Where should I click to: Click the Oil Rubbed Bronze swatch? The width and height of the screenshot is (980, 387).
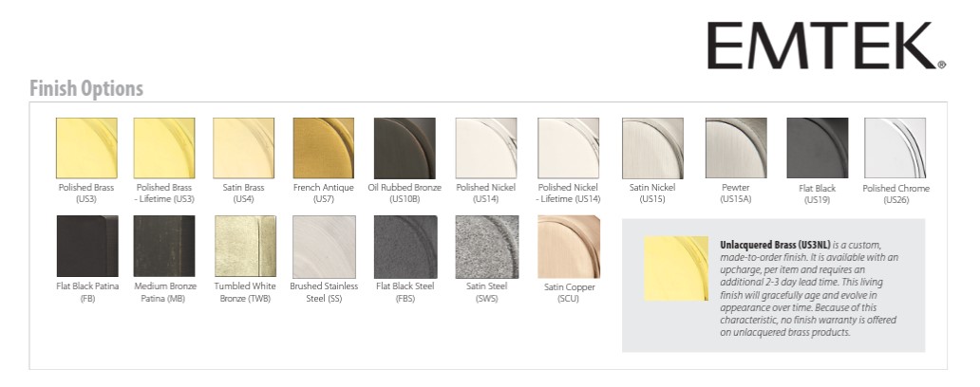(x=405, y=148)
